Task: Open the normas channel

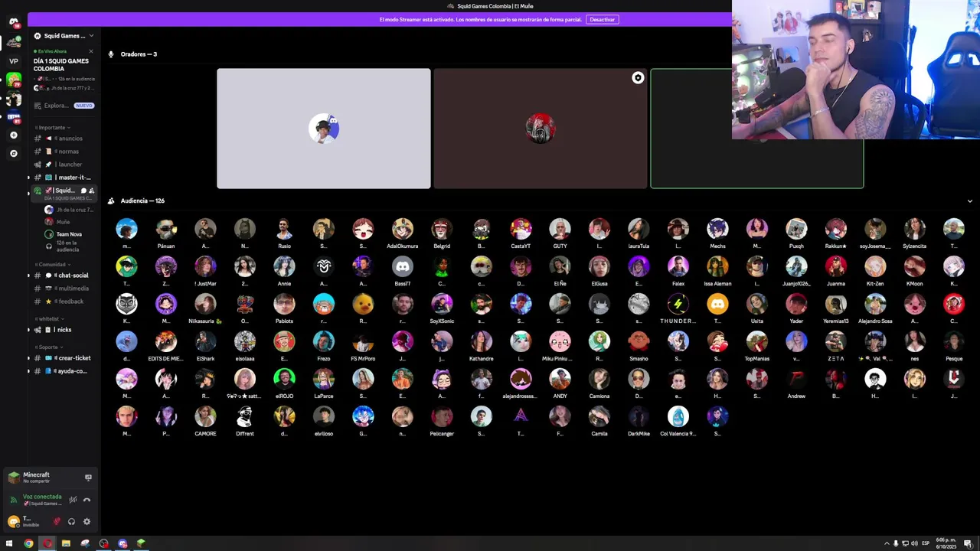Action: pyautogui.click(x=64, y=152)
